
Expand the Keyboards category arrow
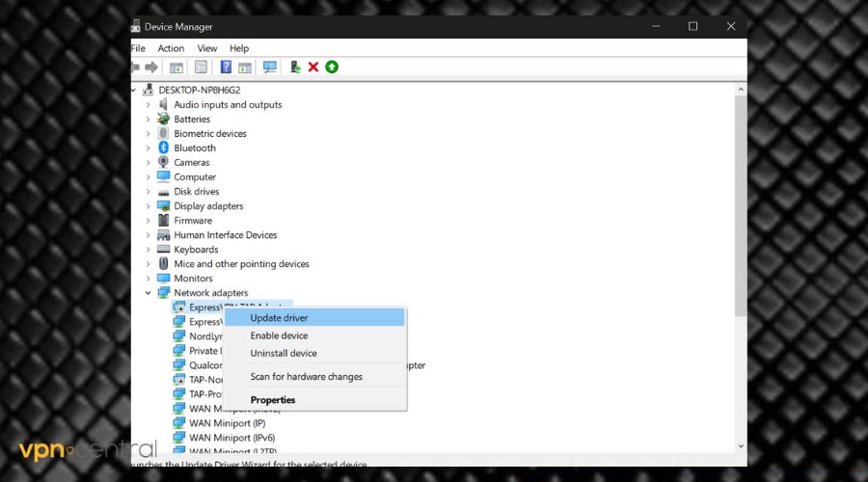click(x=148, y=250)
